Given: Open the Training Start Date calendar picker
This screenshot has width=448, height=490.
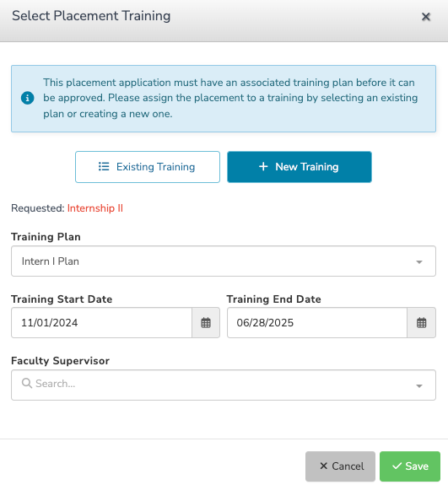Looking at the screenshot, I should [206, 322].
